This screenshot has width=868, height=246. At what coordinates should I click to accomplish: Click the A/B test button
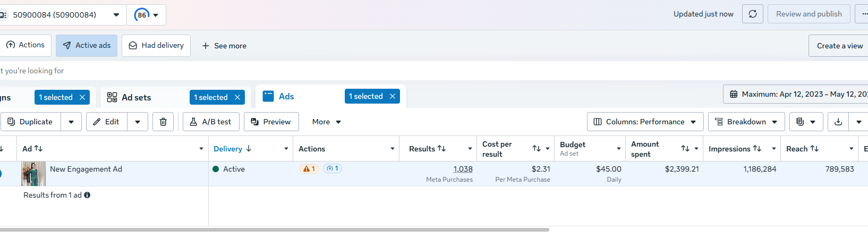(211, 122)
